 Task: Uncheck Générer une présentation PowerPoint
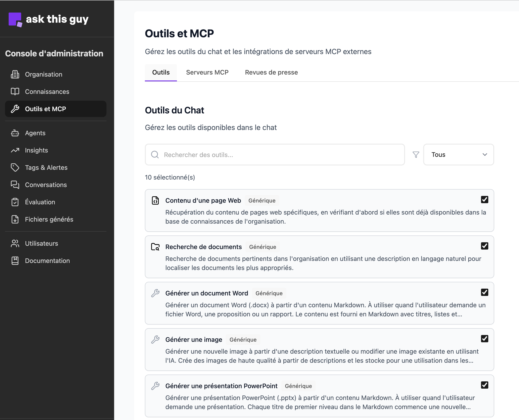(x=484, y=385)
